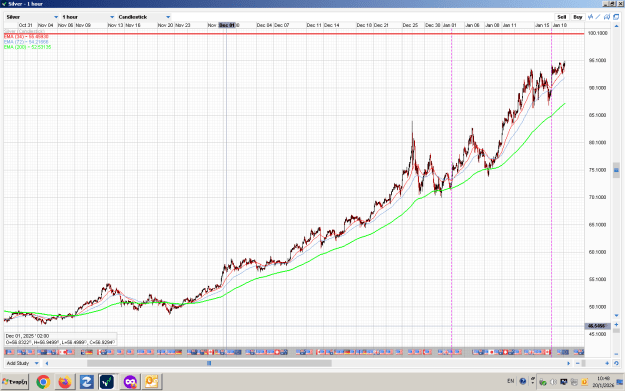625x391 pixels.
Task: Click the price scale plus icon
Action: (616, 325)
